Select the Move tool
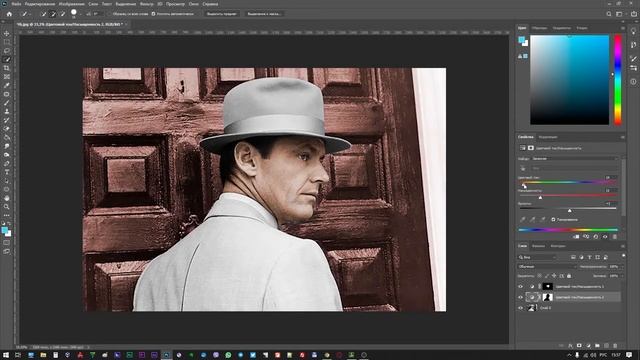Viewport: 640px width, 360px height. point(7,33)
